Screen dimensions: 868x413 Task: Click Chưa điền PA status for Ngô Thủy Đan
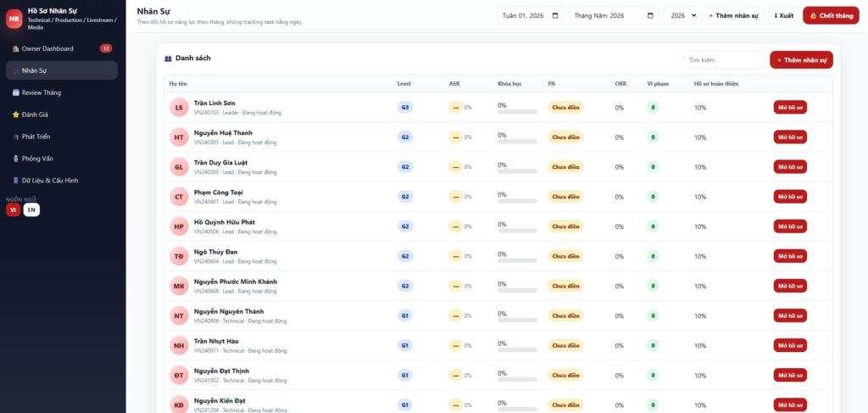(x=565, y=256)
